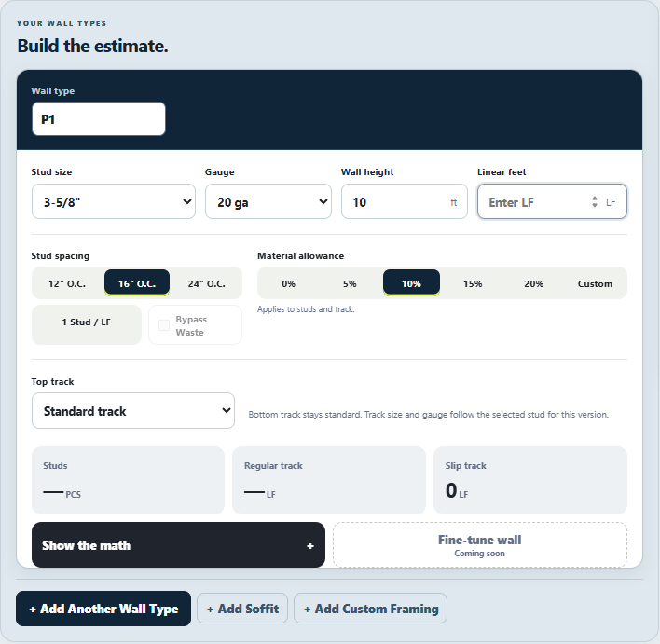The width and height of the screenshot is (660, 644).
Task: Open the Stud size dropdown
Action: click(x=114, y=201)
